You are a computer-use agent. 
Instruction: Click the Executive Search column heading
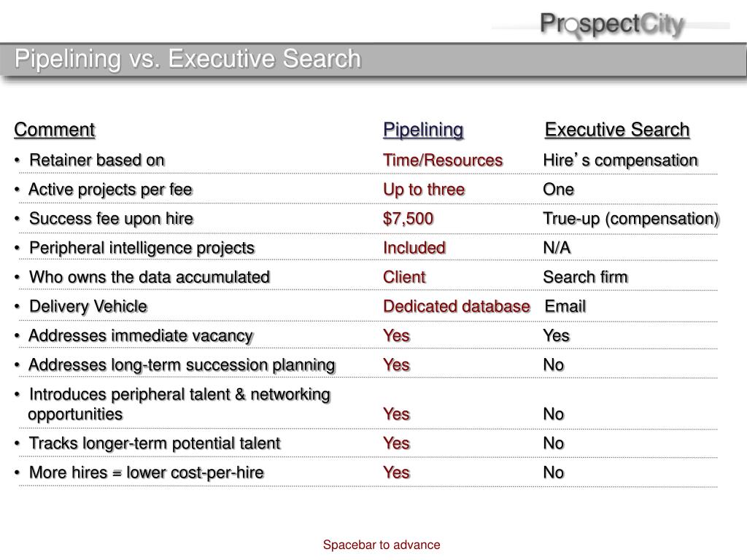coord(617,130)
